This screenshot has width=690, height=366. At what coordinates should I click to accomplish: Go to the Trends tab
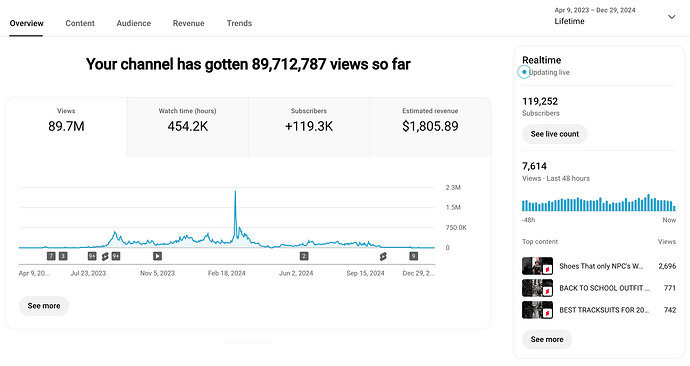(239, 23)
